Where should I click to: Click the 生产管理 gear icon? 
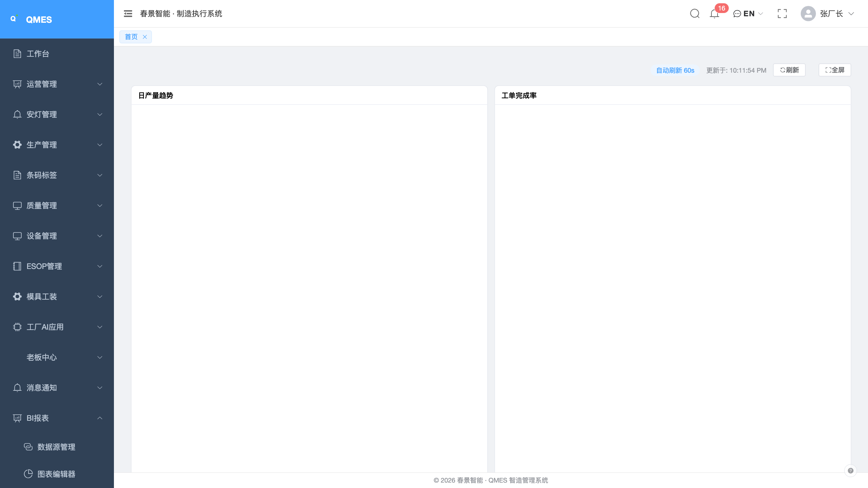tap(17, 145)
